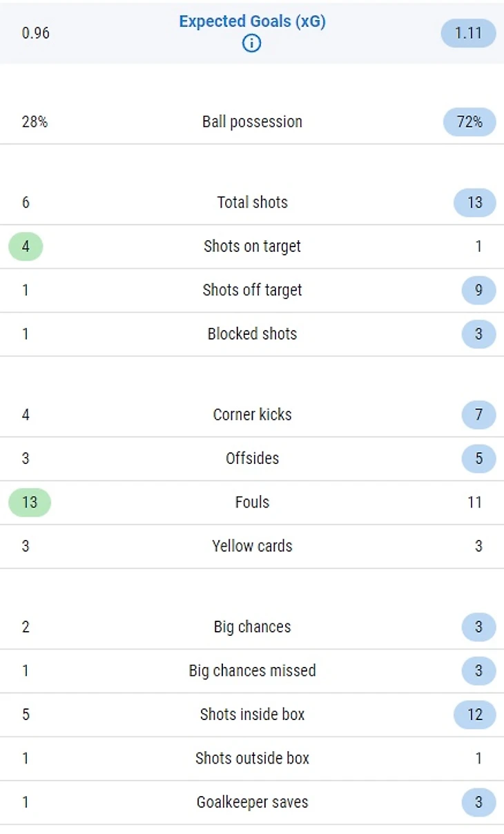This screenshot has width=504, height=834.
Task: Select the 7 corner kicks badge
Action: pos(478,415)
